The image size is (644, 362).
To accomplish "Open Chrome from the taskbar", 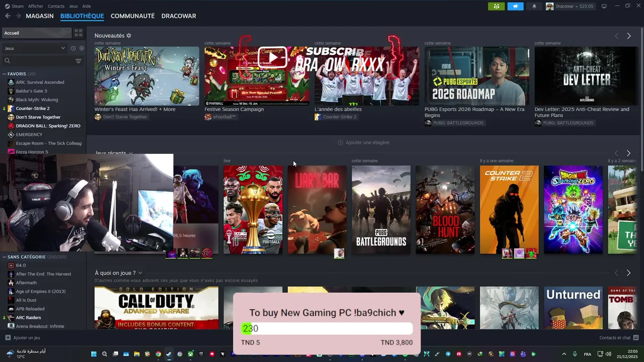I will (158, 354).
